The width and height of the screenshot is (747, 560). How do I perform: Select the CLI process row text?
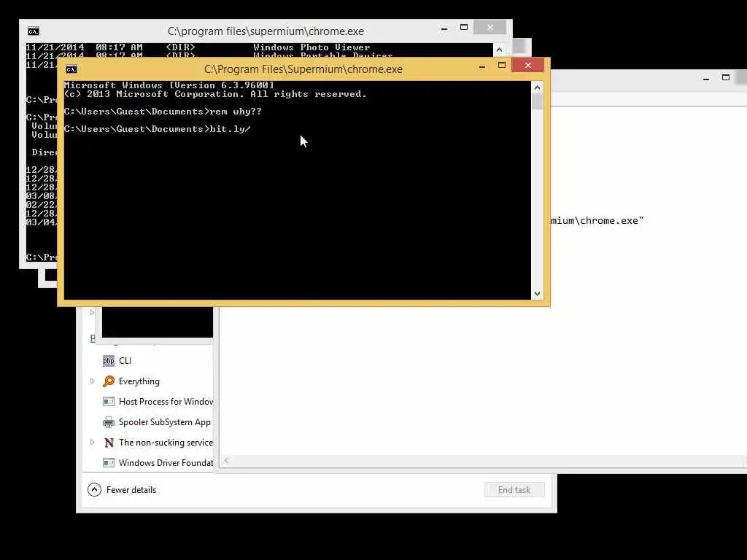(125, 361)
